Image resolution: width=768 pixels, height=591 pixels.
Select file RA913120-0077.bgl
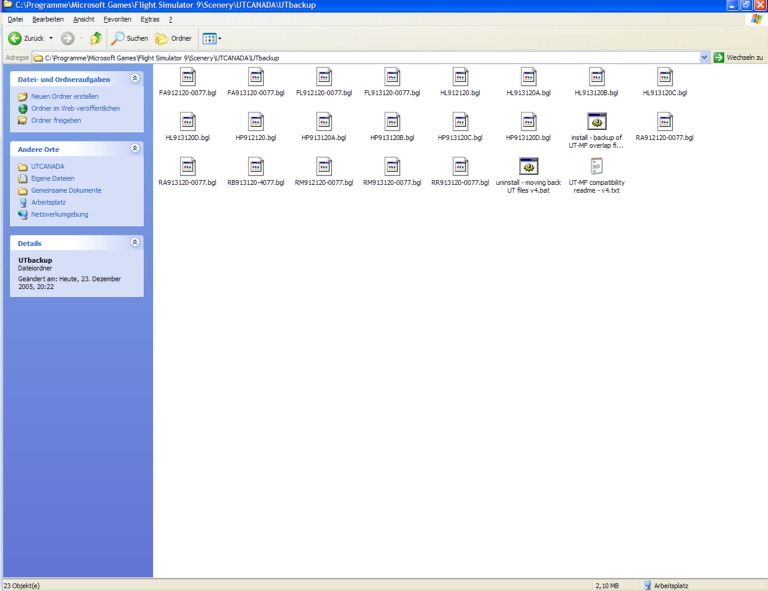tap(188, 172)
